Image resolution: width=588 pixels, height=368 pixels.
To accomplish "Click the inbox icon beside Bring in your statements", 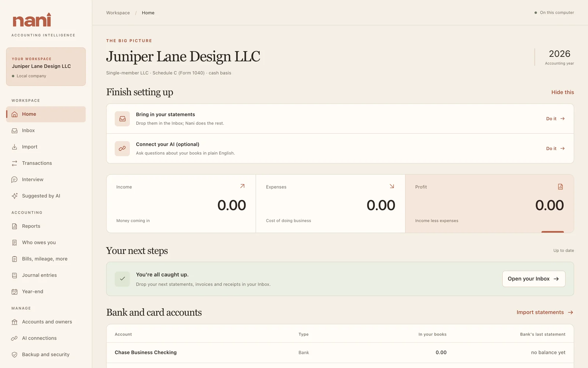I will pos(122,119).
